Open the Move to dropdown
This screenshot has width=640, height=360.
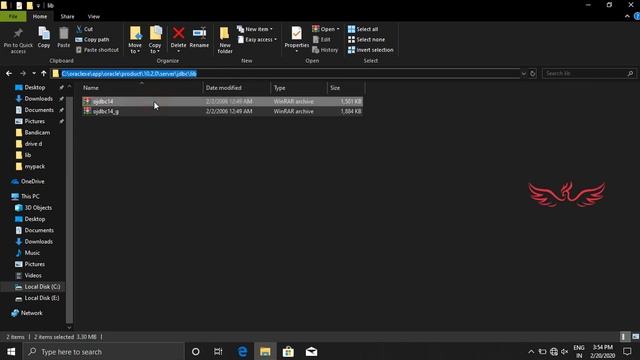click(135, 40)
